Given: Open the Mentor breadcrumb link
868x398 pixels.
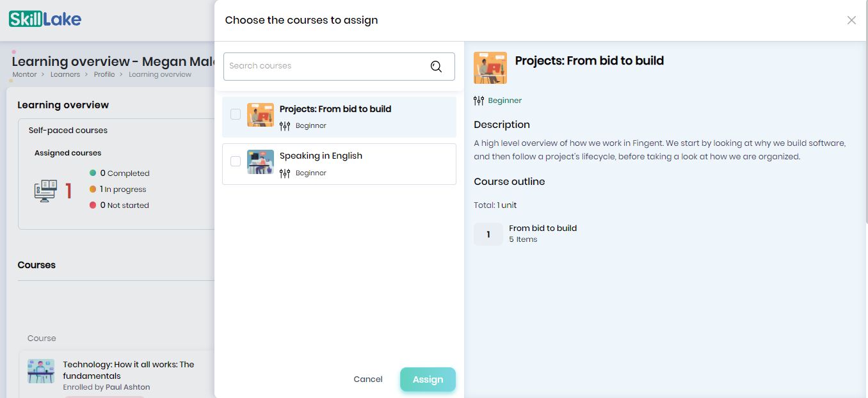Looking at the screenshot, I should pyautogui.click(x=25, y=74).
